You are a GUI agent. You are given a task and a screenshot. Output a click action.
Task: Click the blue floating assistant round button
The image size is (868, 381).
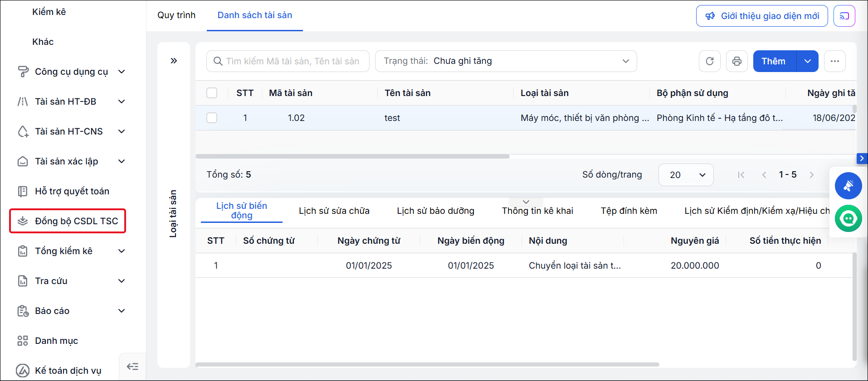pyautogui.click(x=848, y=186)
